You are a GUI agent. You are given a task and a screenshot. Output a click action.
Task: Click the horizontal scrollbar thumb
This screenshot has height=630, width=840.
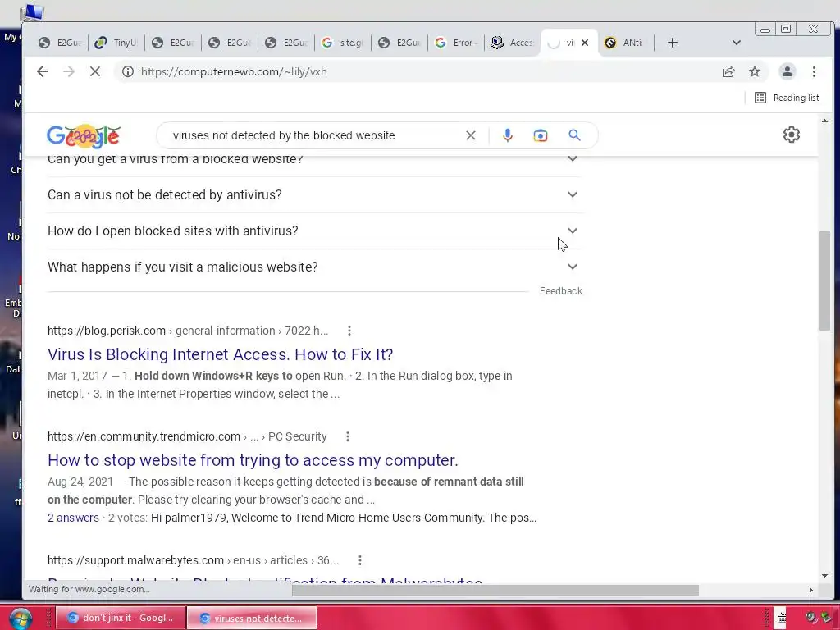(x=495, y=590)
